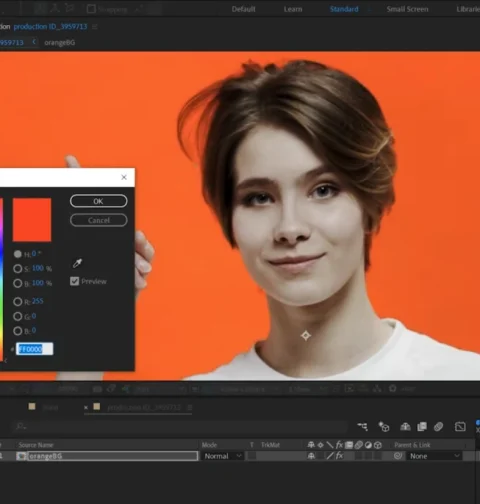Image resolution: width=480 pixels, height=504 pixels.
Task: Select the production ID_3959713 timeline tab
Action: click(x=144, y=407)
